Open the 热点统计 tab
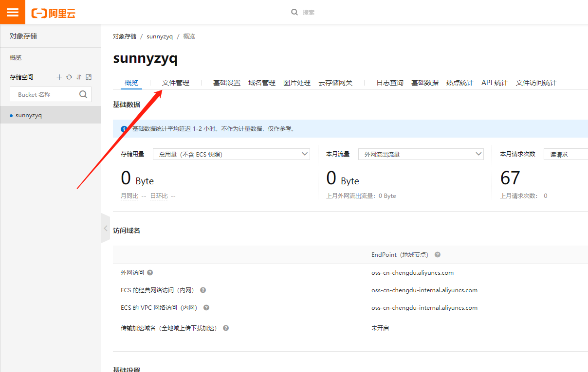This screenshot has width=588, height=372. point(460,83)
